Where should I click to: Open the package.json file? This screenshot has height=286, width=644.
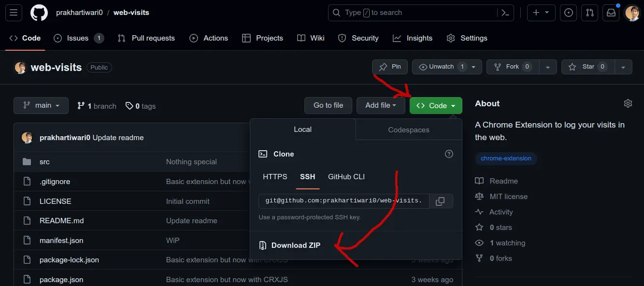(61, 280)
